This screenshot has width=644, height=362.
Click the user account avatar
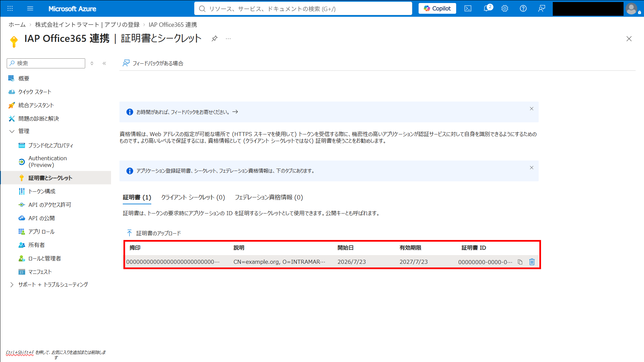pyautogui.click(x=632, y=8)
